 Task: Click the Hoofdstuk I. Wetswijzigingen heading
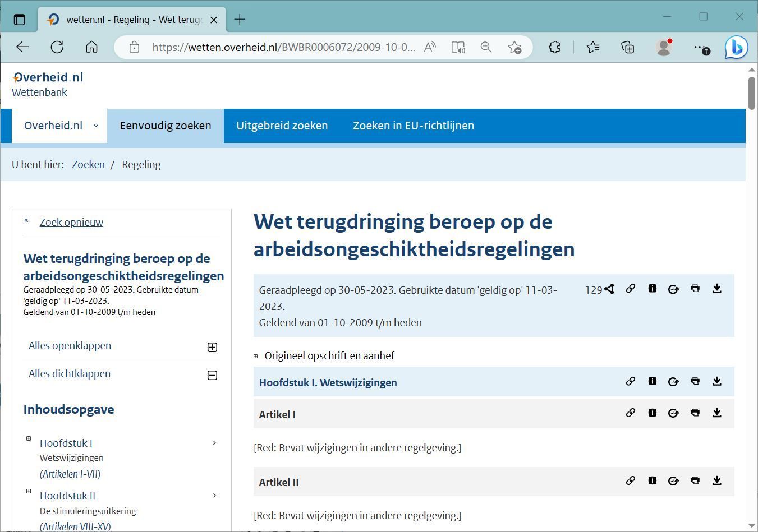click(328, 383)
